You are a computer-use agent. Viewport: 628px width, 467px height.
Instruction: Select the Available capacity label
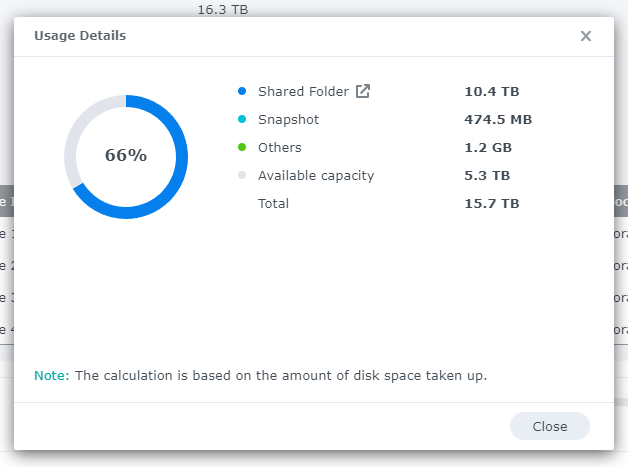tap(315, 175)
